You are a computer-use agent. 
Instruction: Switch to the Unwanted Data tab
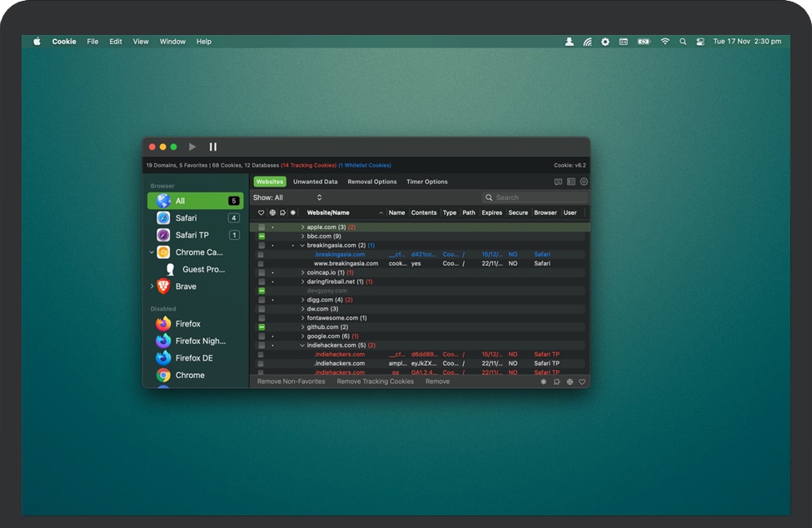point(316,182)
